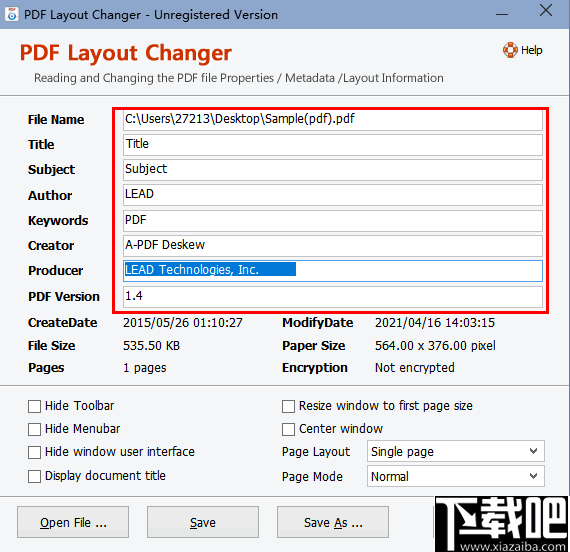Focus the Creator field with A-PDF Deskew
The height and width of the screenshot is (552, 570).
pos(333,245)
